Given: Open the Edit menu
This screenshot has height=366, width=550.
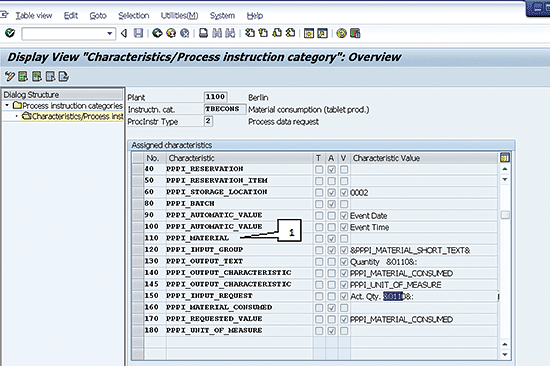Looking at the screenshot, I should (x=71, y=15).
